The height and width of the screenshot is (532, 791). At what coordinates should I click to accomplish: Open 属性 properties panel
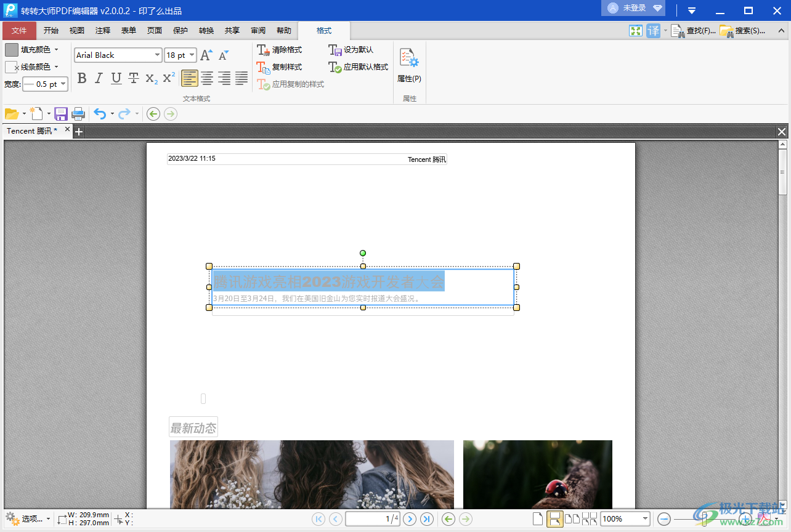409,66
